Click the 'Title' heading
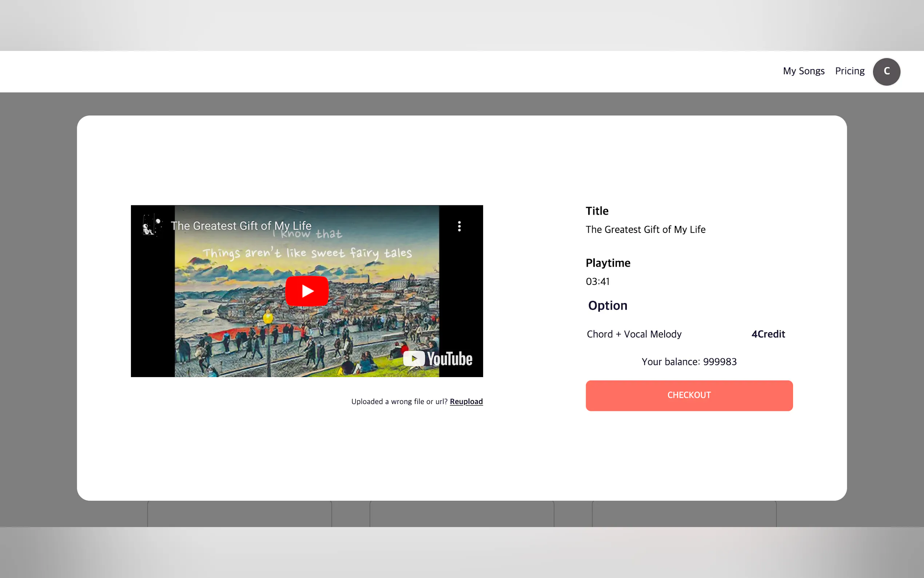This screenshot has height=578, width=924. pos(597,211)
